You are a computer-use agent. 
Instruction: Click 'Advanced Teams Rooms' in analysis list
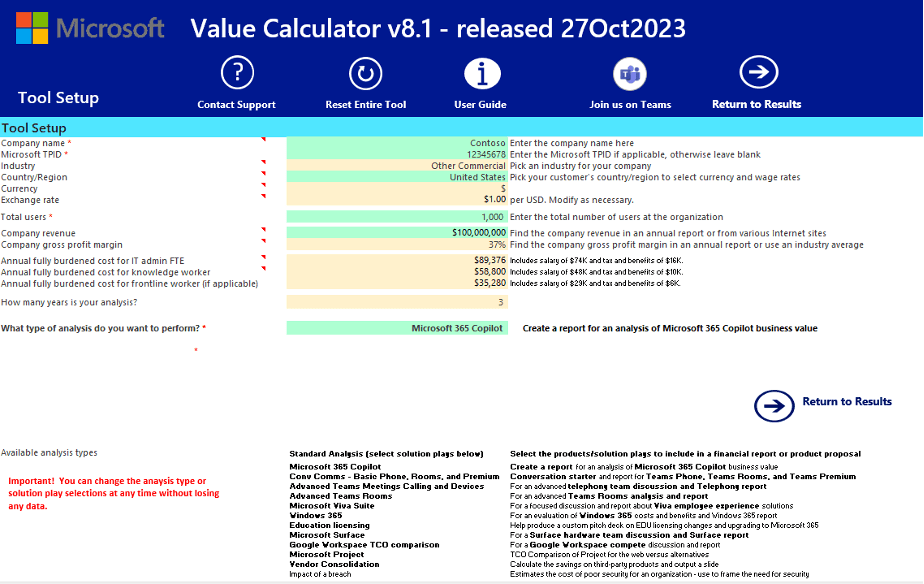click(x=341, y=496)
